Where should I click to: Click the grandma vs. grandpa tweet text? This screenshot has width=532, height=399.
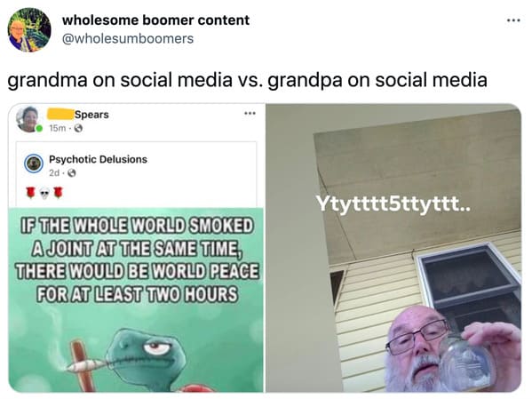[x=247, y=80]
